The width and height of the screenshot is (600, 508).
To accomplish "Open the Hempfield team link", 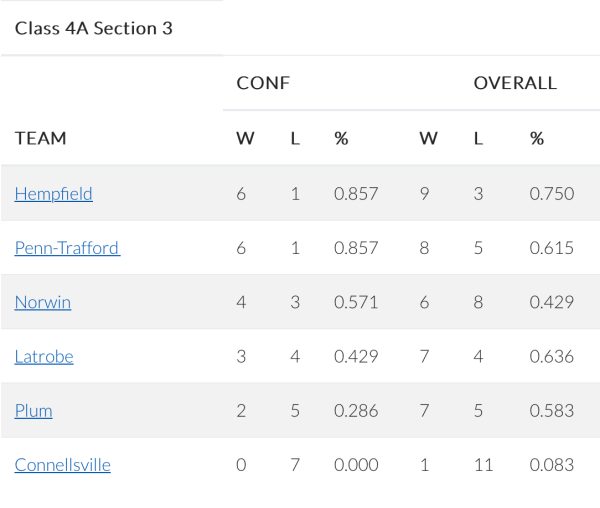I will tap(53, 194).
